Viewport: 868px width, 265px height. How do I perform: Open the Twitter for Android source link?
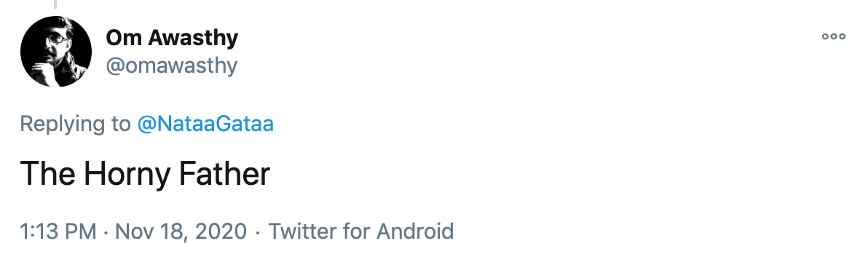361,231
